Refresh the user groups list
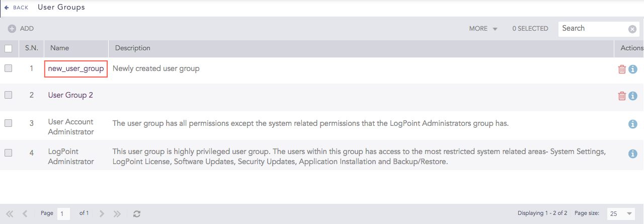 [x=136, y=214]
